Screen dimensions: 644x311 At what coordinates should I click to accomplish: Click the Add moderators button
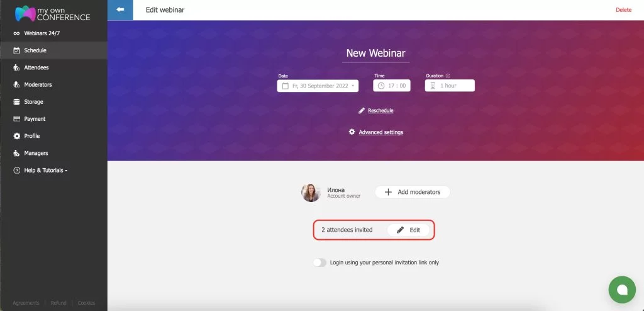click(413, 192)
